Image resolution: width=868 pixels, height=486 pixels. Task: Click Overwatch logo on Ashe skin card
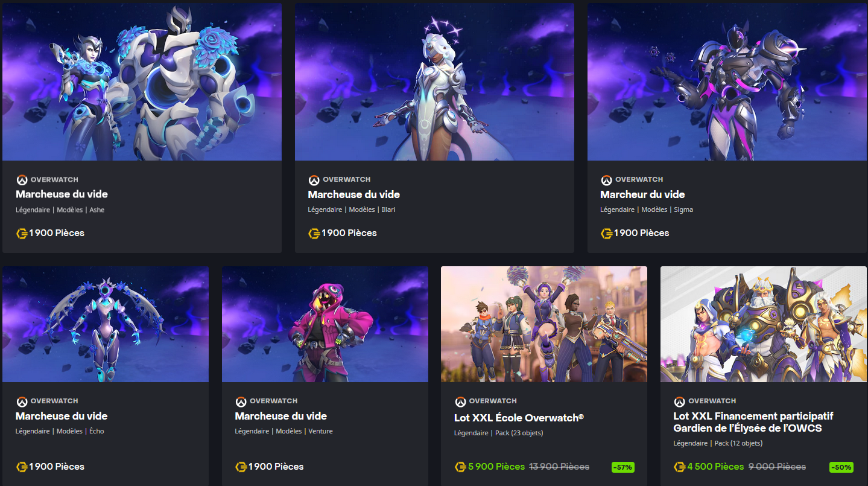(x=22, y=180)
